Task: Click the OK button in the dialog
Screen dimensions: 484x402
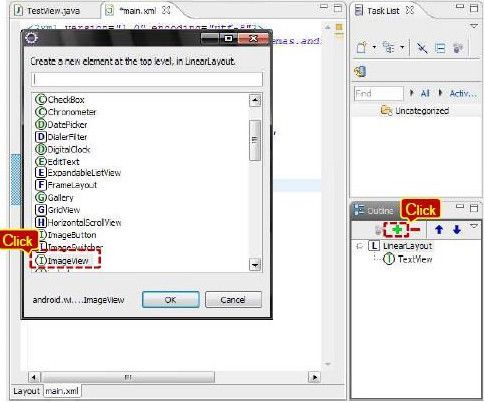Action: click(170, 300)
